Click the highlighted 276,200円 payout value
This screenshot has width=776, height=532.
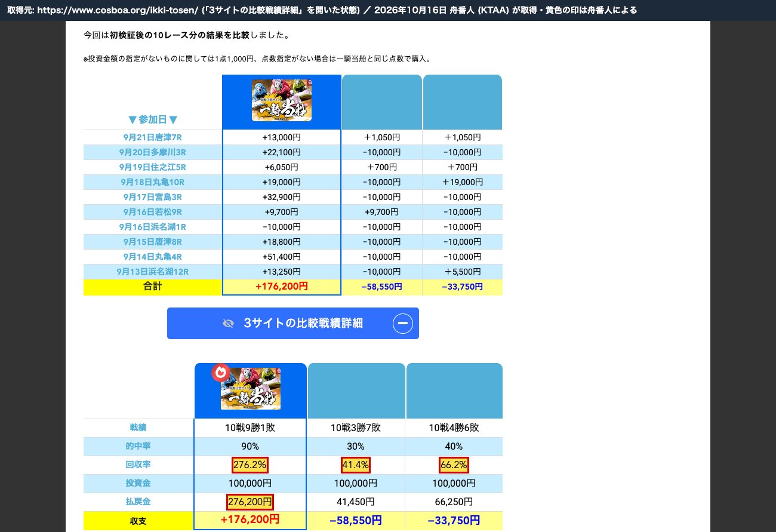[x=250, y=502]
